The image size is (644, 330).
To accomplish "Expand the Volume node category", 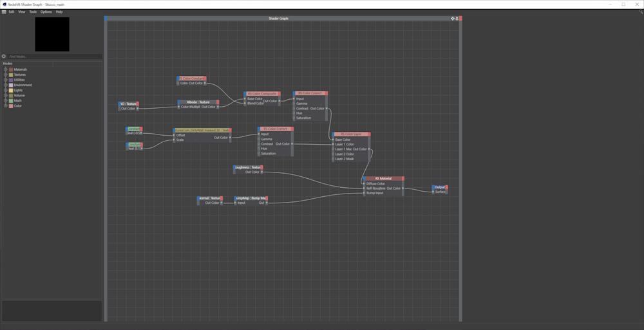I will pyautogui.click(x=6, y=95).
